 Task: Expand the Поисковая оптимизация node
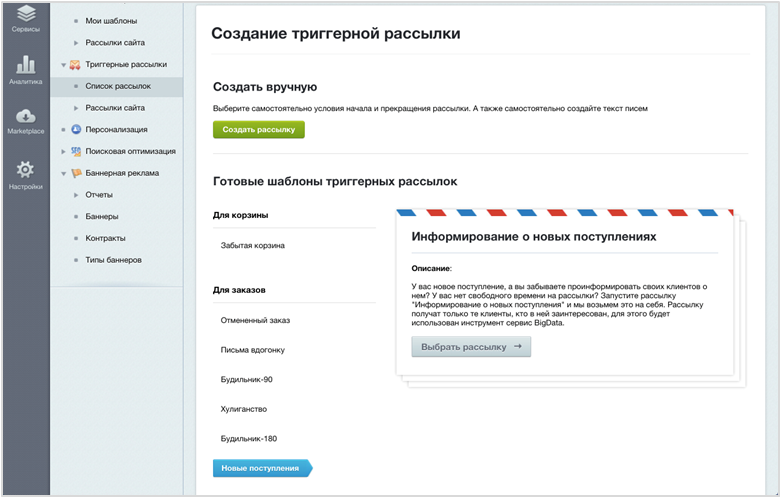(63, 151)
